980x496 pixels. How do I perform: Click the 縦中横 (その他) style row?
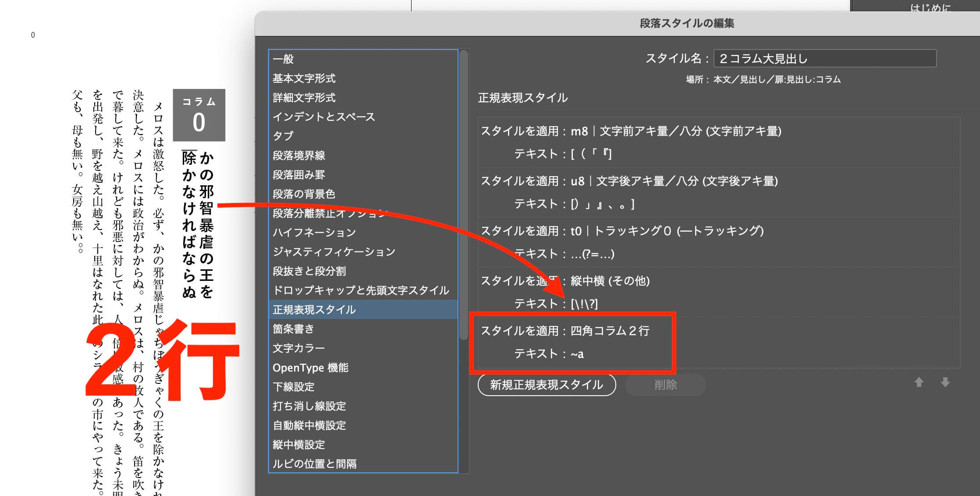(x=610, y=281)
